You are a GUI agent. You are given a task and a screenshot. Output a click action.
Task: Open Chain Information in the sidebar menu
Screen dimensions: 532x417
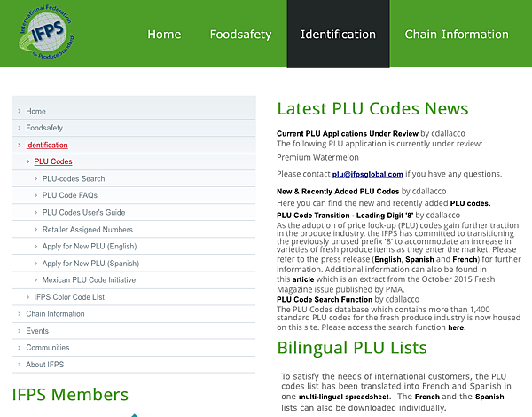(55, 314)
